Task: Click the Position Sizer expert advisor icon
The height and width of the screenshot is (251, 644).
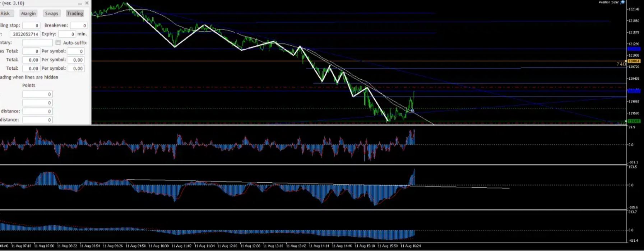Action: 623,2
